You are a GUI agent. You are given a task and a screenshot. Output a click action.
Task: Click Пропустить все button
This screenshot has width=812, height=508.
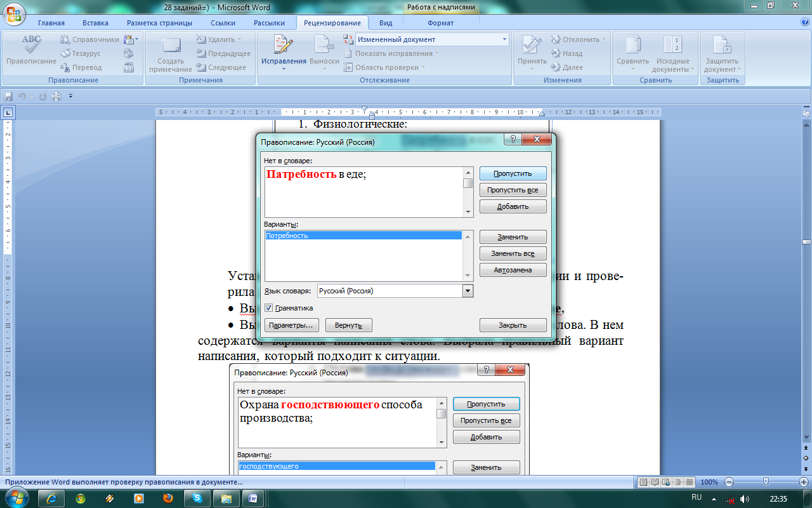click(513, 190)
